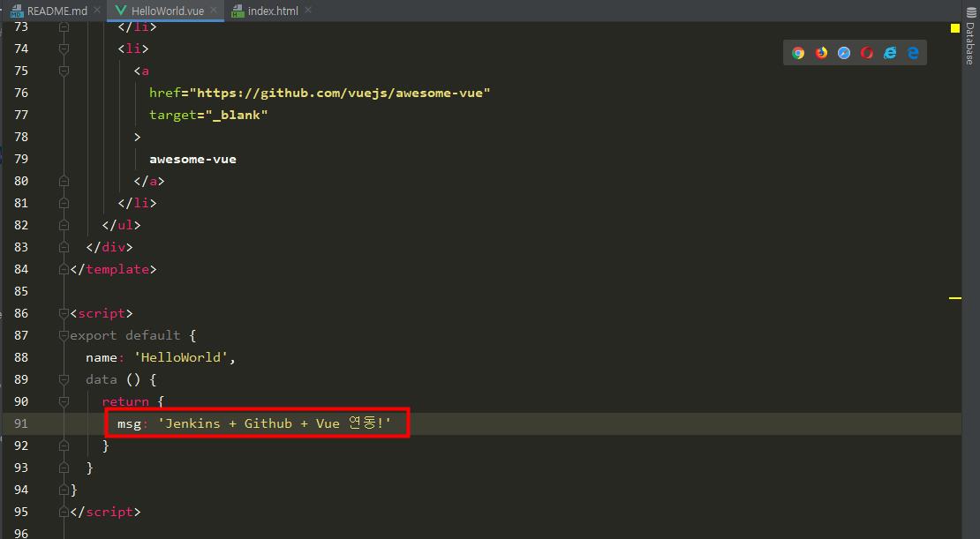Switch to the index.html tab
980x539 pixels.
click(273, 11)
